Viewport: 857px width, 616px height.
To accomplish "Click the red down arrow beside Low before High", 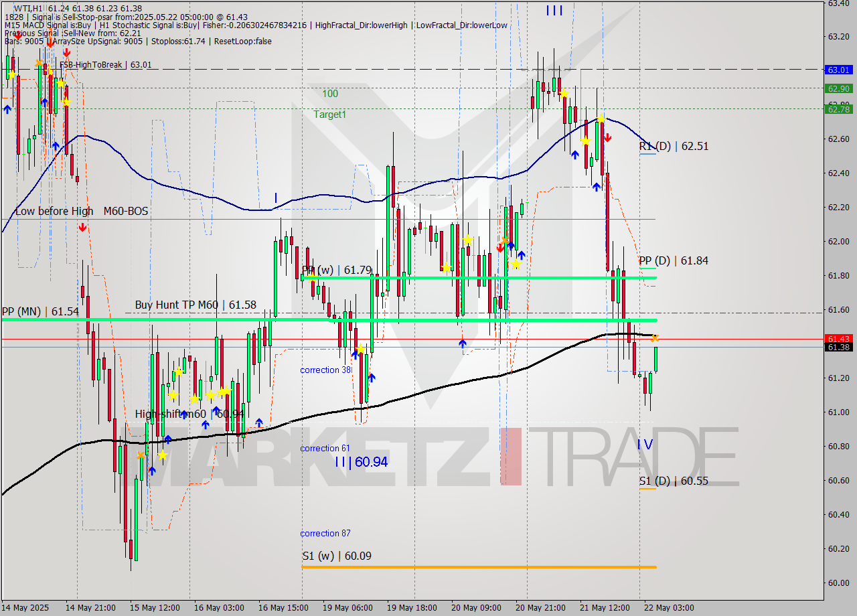I will click(82, 228).
